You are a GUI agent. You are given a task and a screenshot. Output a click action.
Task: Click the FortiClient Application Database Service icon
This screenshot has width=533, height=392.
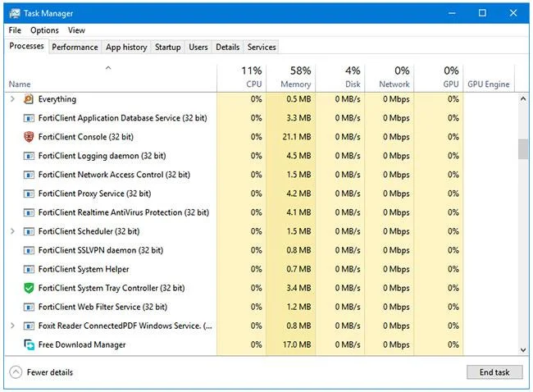29,118
